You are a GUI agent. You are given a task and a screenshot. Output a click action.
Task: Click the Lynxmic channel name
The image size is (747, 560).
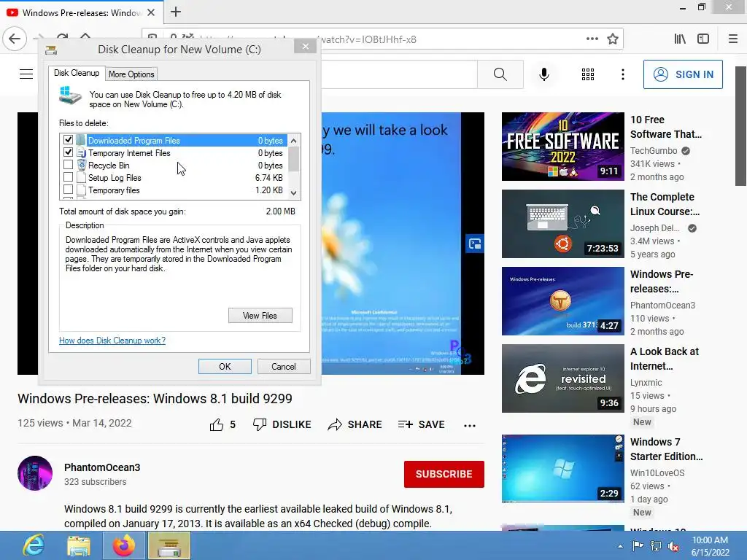coord(646,382)
